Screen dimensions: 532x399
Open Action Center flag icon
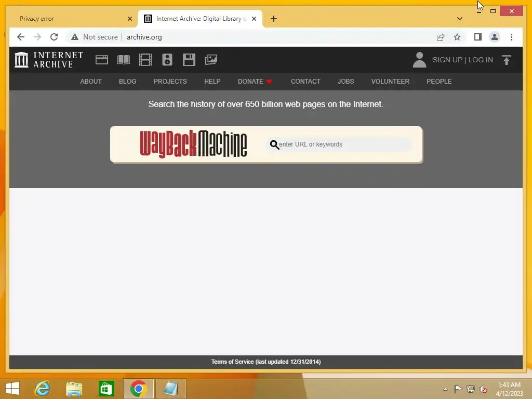click(x=458, y=389)
